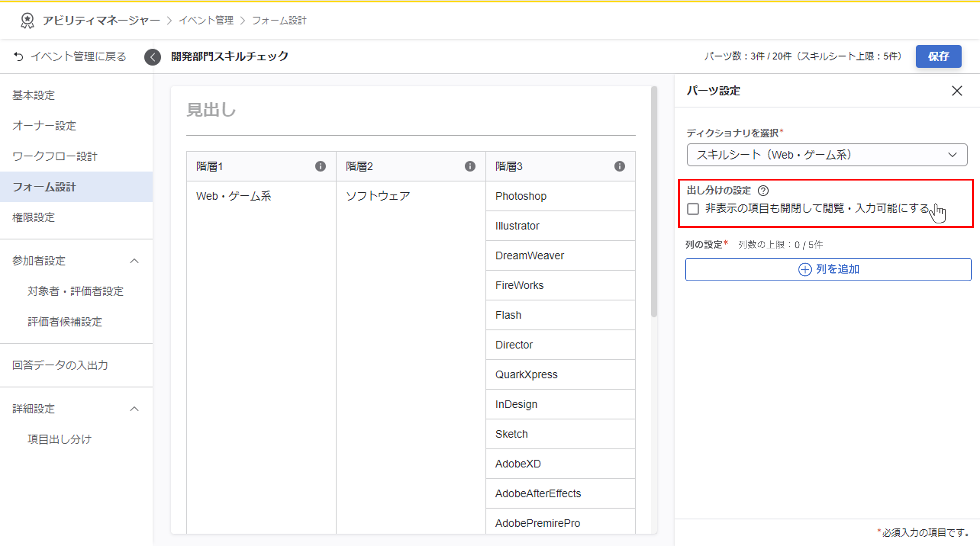Click the info icon on 階層3 column
This screenshot has width=980, height=546.
point(619,166)
